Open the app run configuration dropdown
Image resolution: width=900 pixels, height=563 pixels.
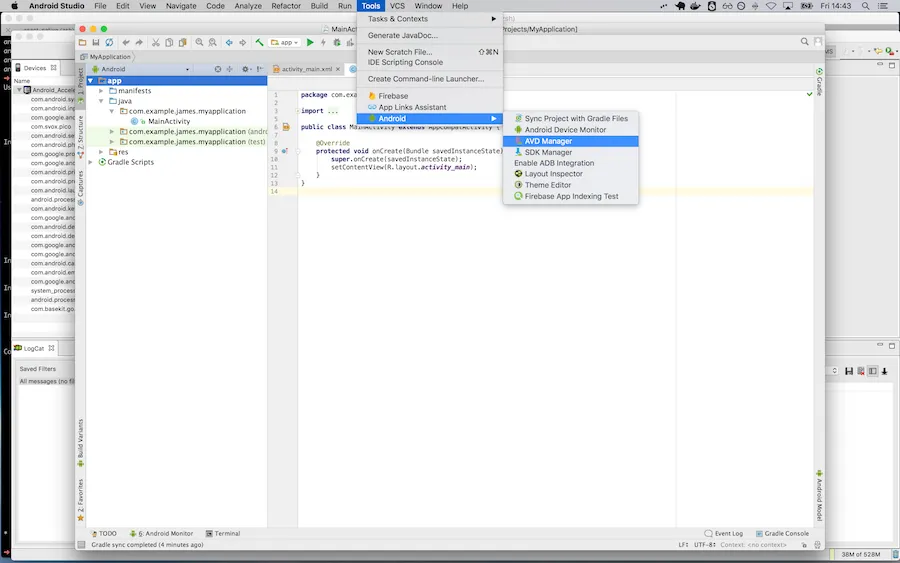(286, 42)
